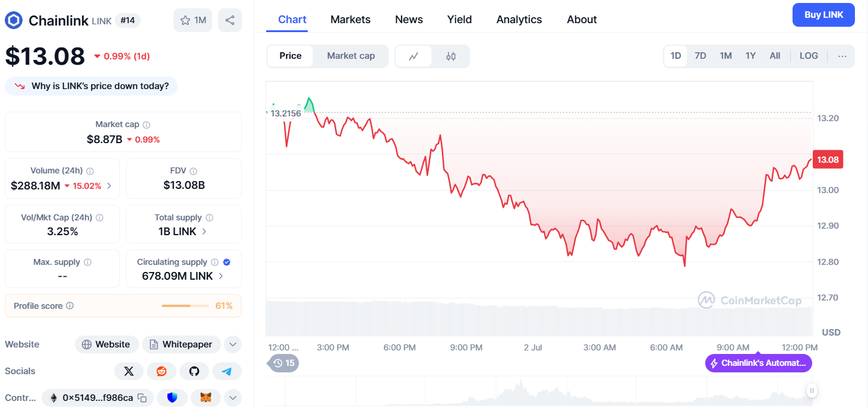Image resolution: width=868 pixels, height=408 pixels.
Task: Open the Chainlink's Automat... event marker
Action: 758,363
